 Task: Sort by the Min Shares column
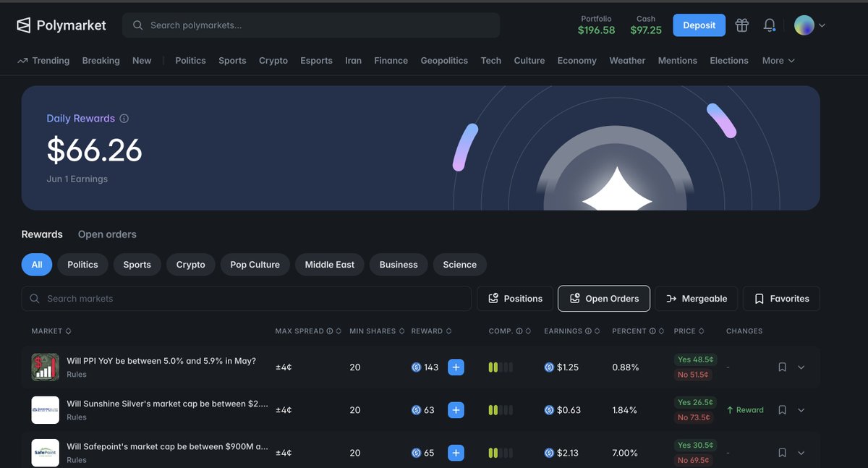(377, 331)
